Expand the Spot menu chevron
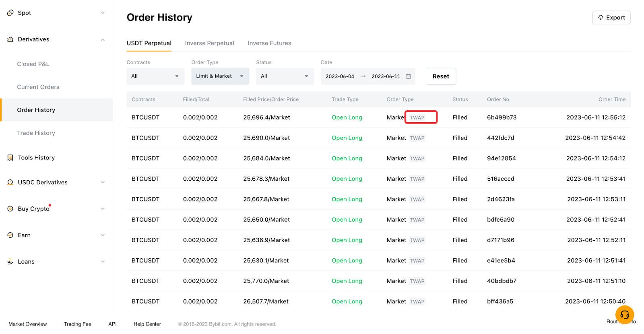The height and width of the screenshot is (334, 644). pos(103,13)
